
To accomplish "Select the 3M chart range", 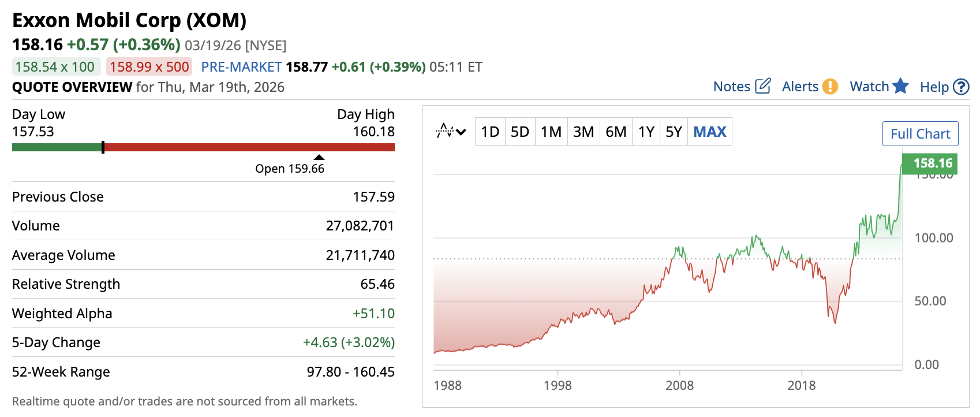I will 583,132.
